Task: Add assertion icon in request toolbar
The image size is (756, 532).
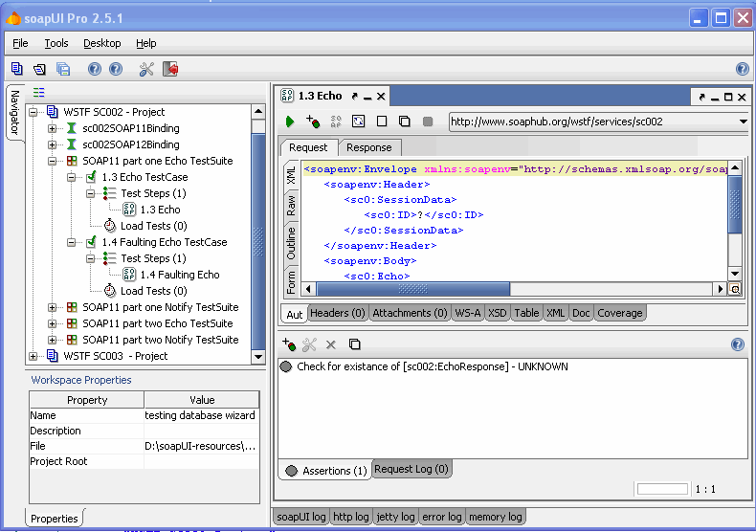Action: 312,122
